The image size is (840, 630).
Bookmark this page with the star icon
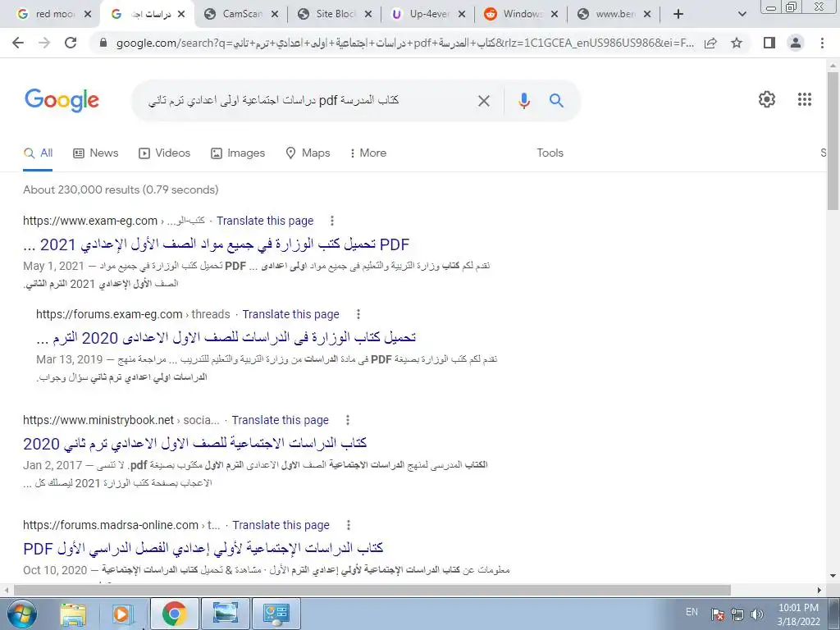click(x=737, y=43)
